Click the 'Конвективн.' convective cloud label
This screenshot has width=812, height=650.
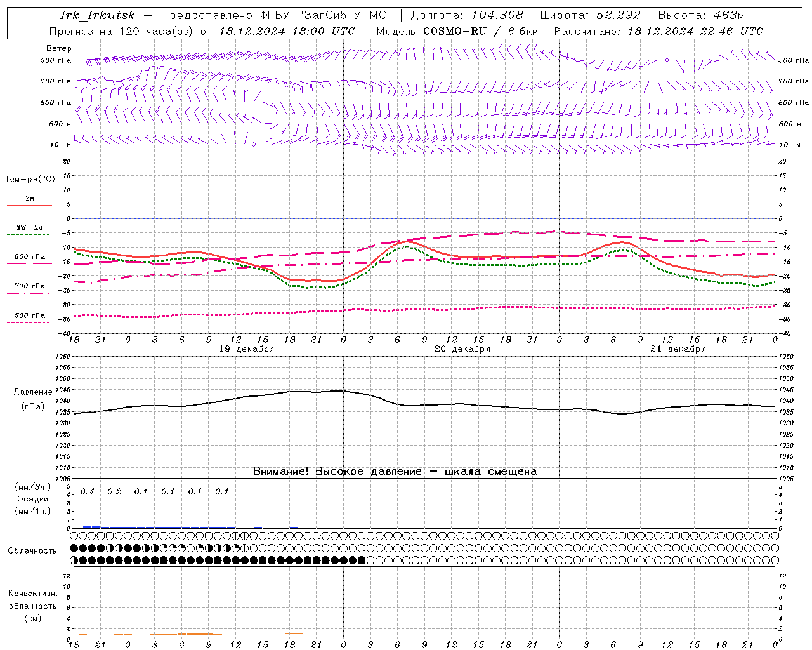[x=32, y=594]
